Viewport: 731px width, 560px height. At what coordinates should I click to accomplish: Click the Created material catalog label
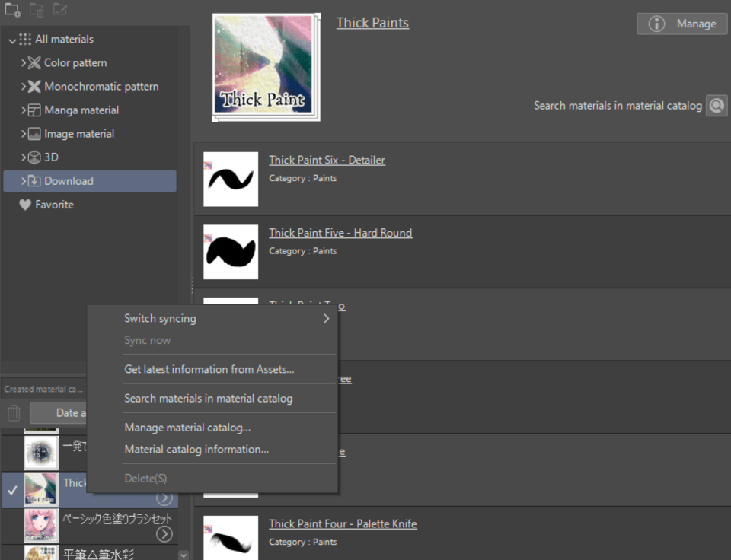tap(44, 389)
